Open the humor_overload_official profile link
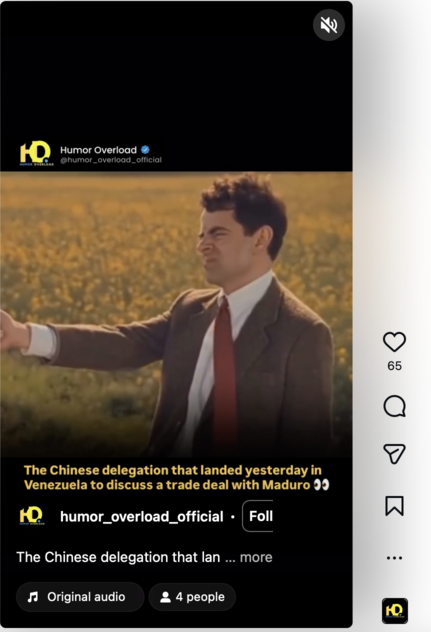The width and height of the screenshot is (431, 632). [x=142, y=516]
